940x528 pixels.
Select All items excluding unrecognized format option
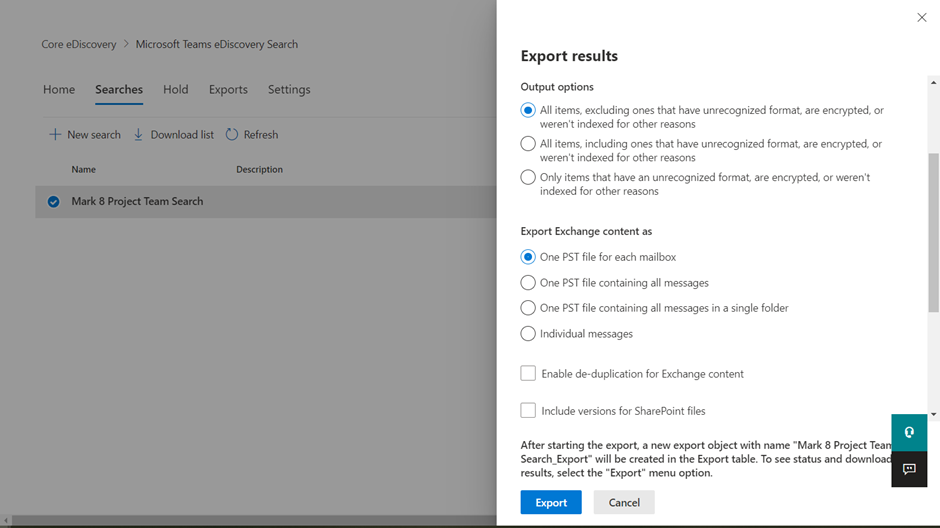pos(528,110)
